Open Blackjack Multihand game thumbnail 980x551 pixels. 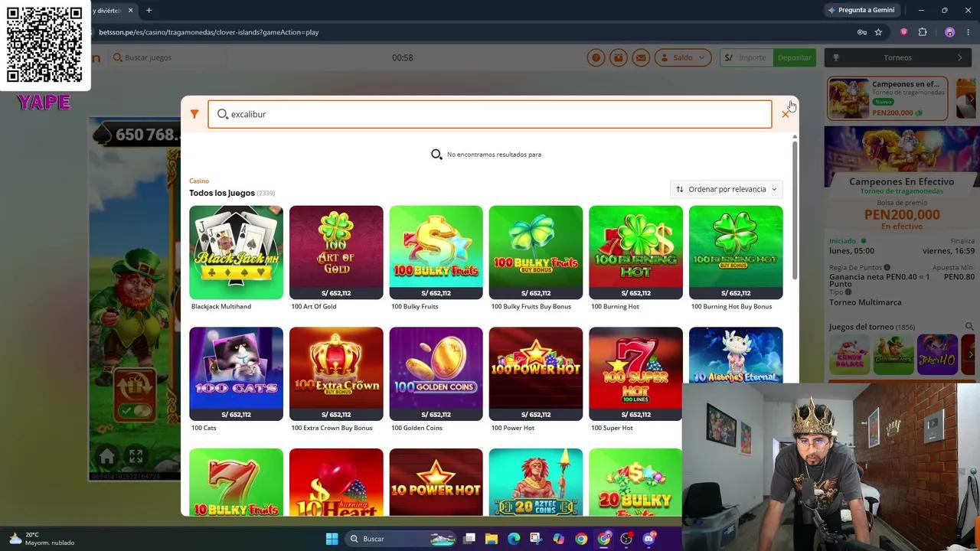236,252
